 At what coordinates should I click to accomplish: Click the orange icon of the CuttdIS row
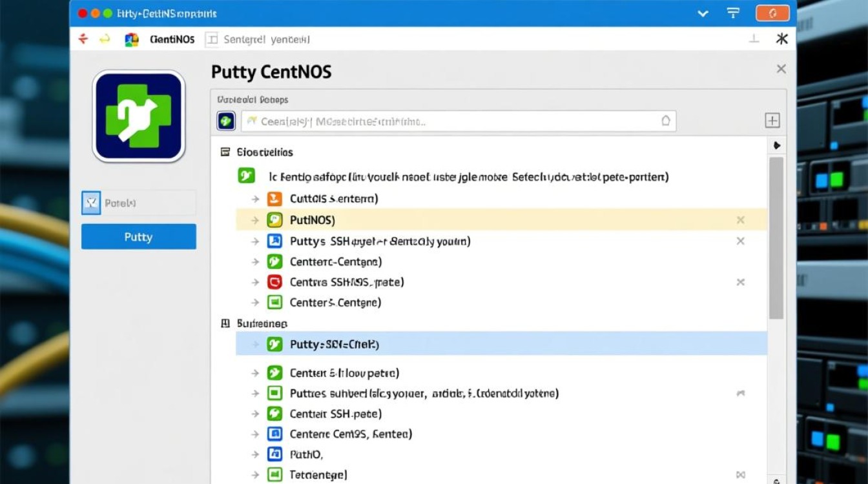[x=274, y=199]
